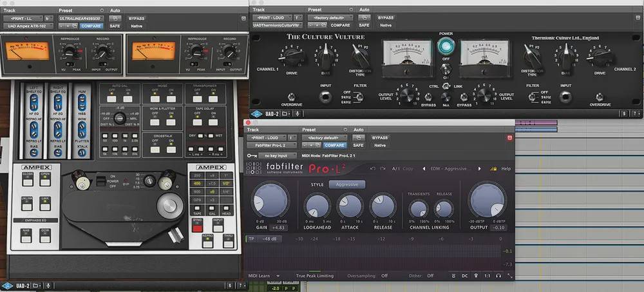Open the Aggressive style dropdown in Pro-L 2
The image size is (644, 292).
point(347,184)
